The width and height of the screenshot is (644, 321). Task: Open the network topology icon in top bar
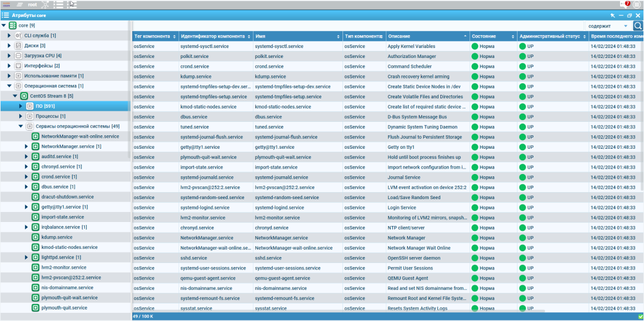click(x=45, y=5)
